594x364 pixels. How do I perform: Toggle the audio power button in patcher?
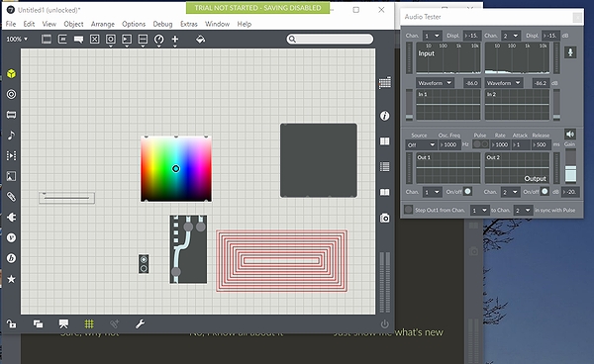pyautogui.click(x=384, y=323)
